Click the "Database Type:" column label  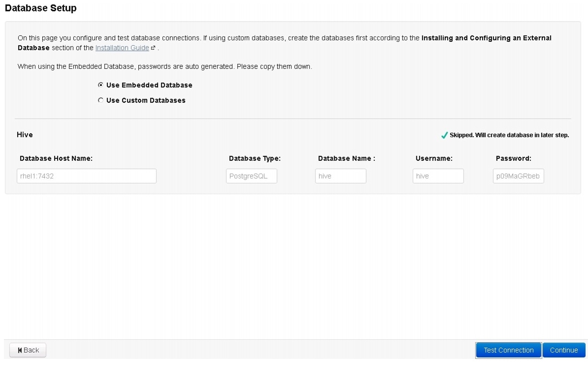pos(254,158)
